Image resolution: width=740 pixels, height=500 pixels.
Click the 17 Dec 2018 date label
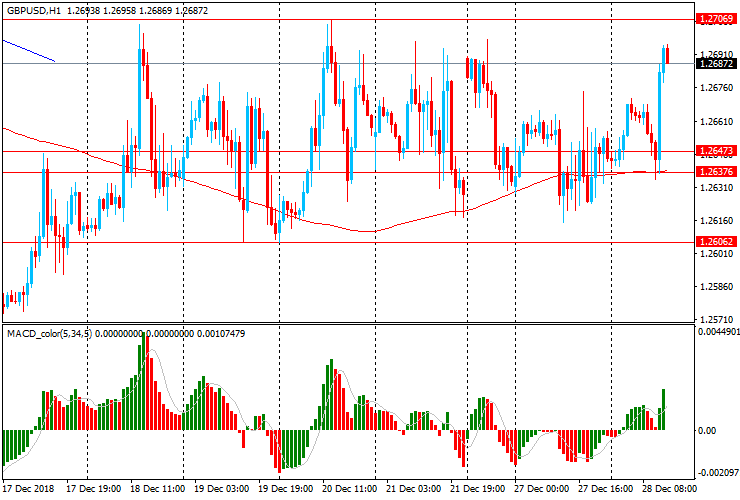(30, 490)
